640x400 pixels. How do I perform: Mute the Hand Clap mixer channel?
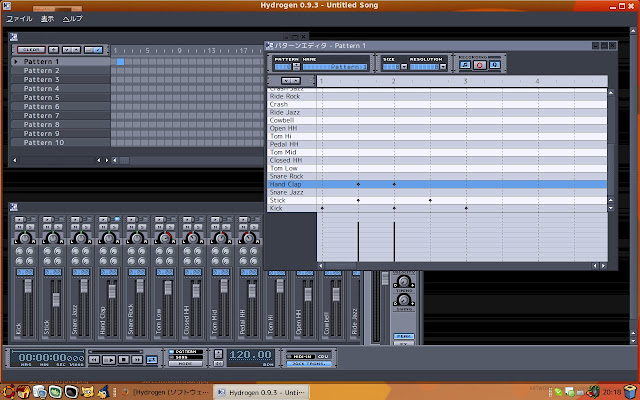coord(103,227)
